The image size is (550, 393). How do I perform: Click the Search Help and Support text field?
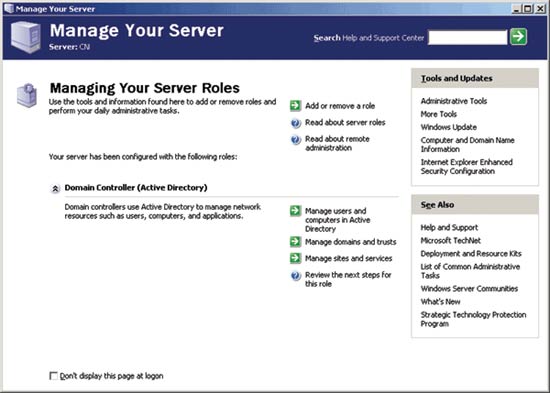(x=468, y=37)
